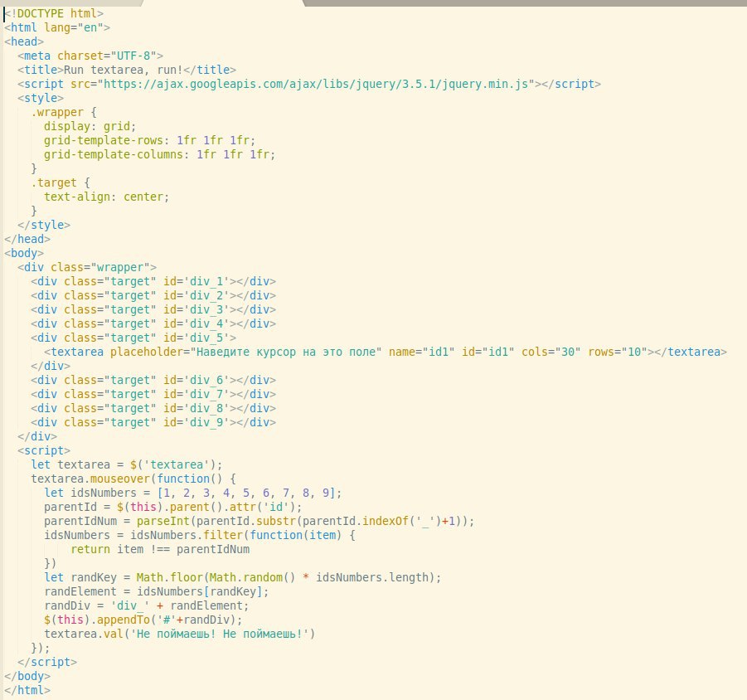747x700 pixels.
Task: Click the line with id='div_5'
Action: tap(133, 338)
